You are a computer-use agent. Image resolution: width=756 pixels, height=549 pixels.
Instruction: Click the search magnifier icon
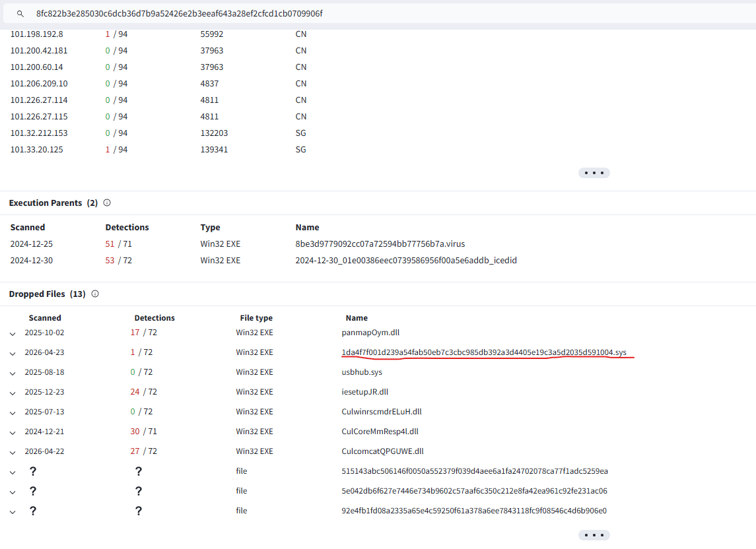click(21, 14)
